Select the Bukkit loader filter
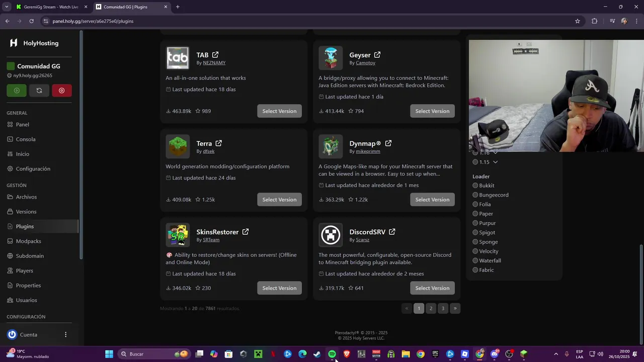 [x=475, y=186]
